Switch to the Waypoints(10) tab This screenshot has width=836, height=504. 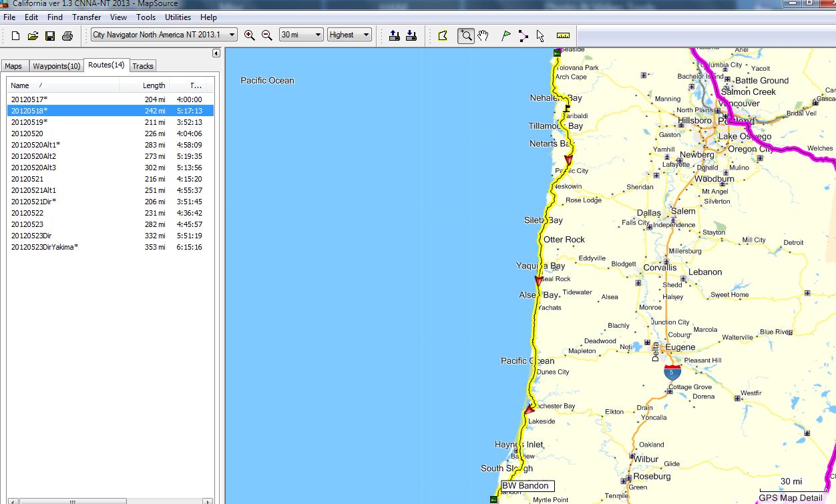(57, 66)
